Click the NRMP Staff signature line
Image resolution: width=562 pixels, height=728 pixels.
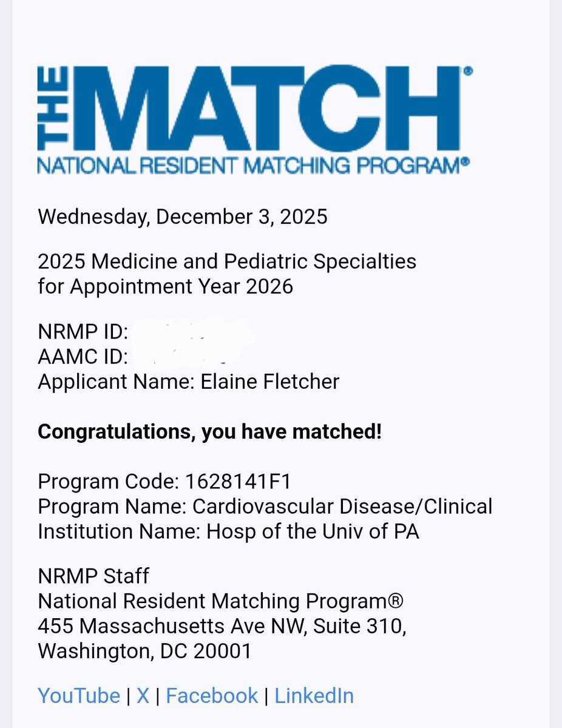pos(93,576)
